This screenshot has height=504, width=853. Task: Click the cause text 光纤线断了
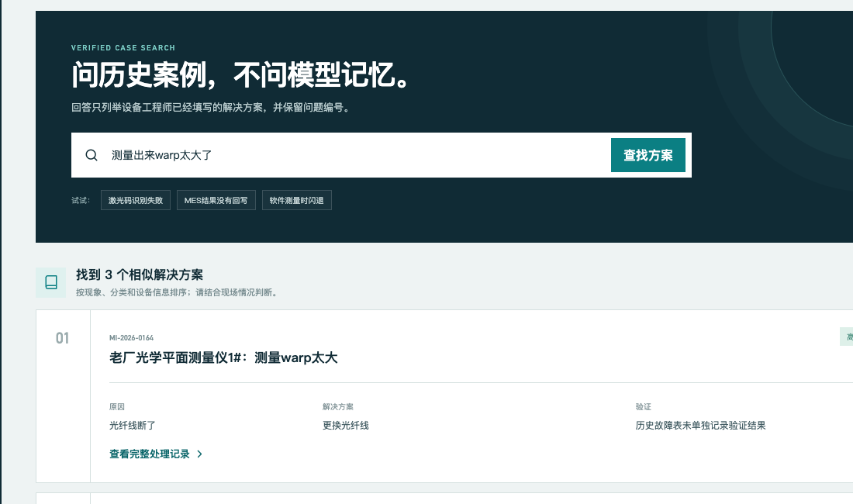[x=132, y=425]
